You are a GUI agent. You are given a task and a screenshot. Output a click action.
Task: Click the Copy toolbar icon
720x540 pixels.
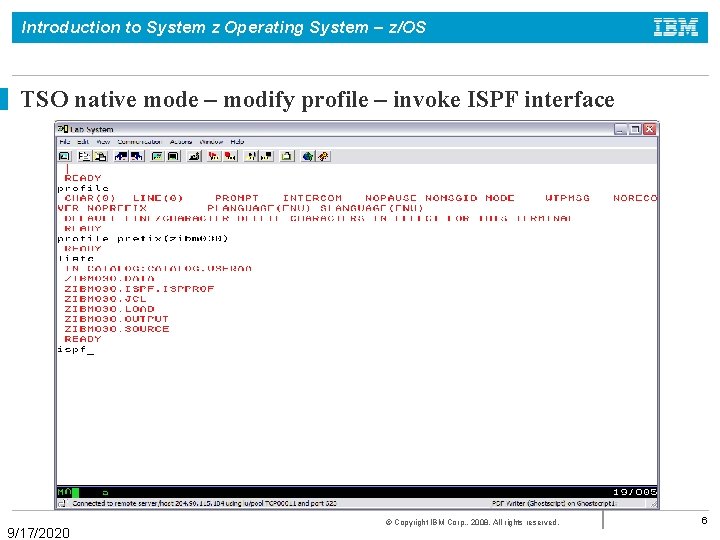[84, 157]
